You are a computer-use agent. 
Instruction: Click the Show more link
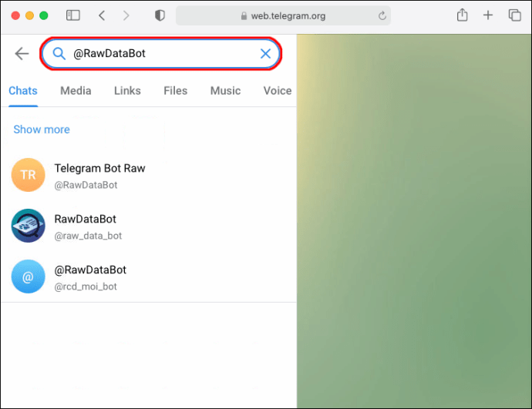42,129
